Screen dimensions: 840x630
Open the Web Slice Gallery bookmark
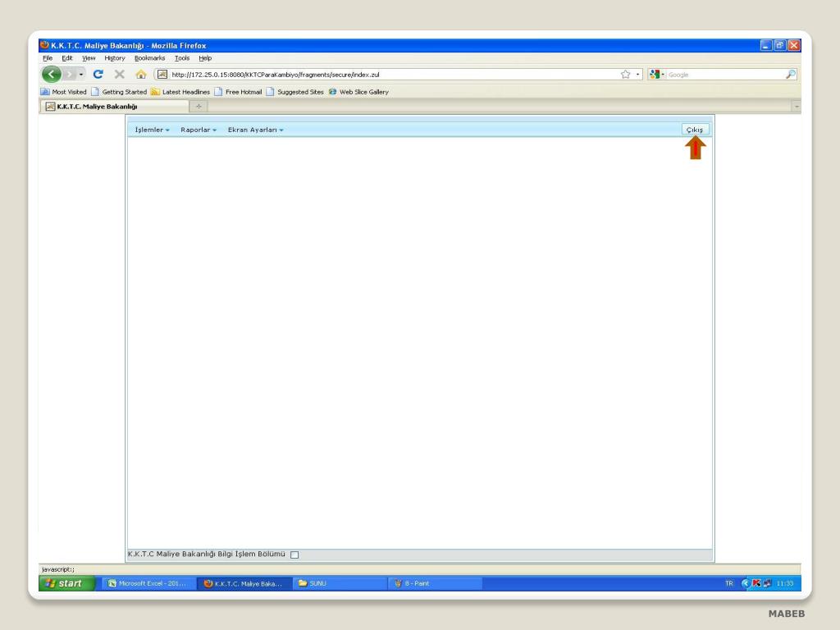pos(358,92)
